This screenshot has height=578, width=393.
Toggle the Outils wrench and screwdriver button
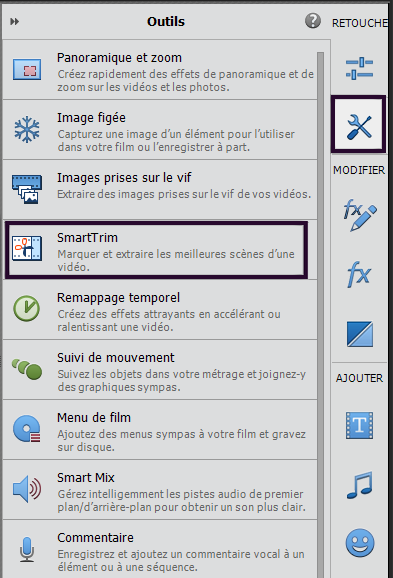(359, 124)
